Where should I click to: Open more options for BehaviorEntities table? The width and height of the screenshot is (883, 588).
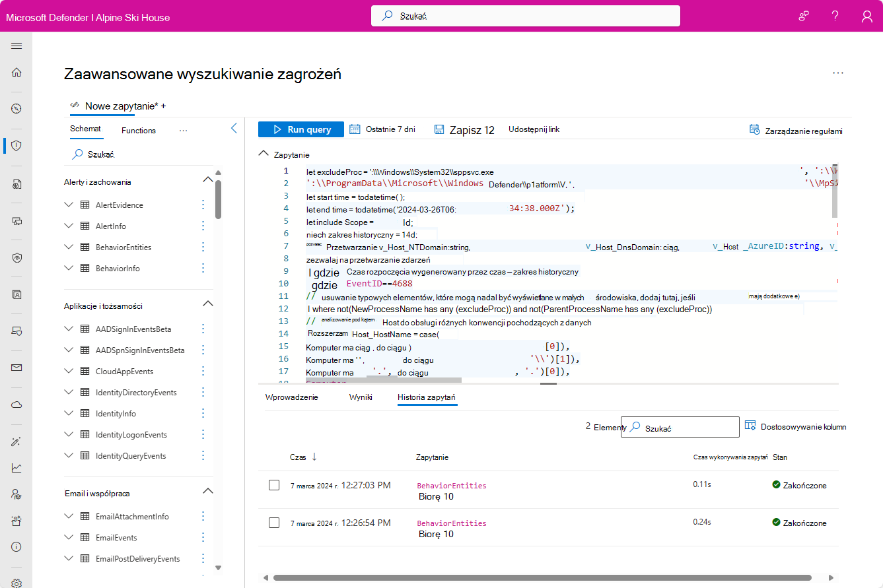[x=203, y=247]
